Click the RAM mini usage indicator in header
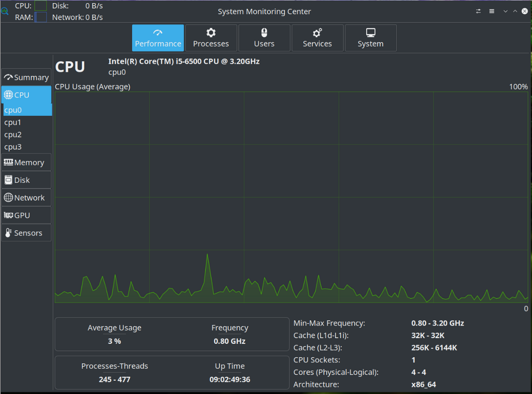The width and height of the screenshot is (532, 394). pos(41,17)
